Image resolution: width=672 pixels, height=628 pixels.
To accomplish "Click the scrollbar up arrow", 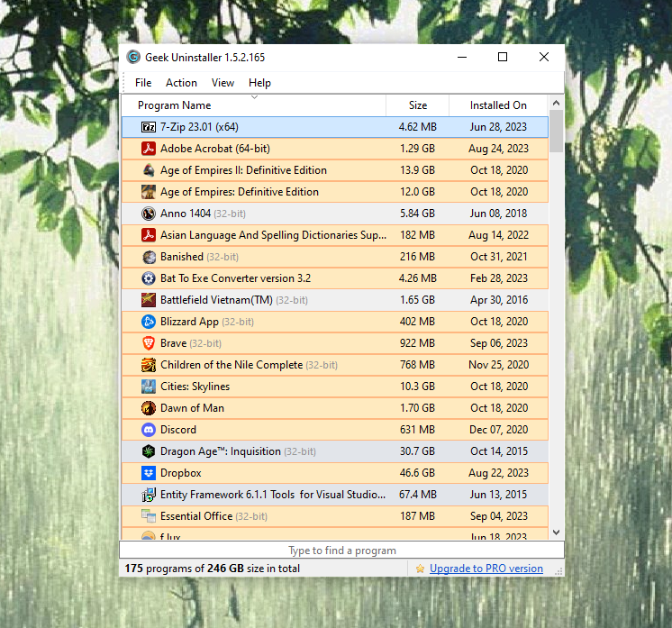I will click(x=557, y=103).
